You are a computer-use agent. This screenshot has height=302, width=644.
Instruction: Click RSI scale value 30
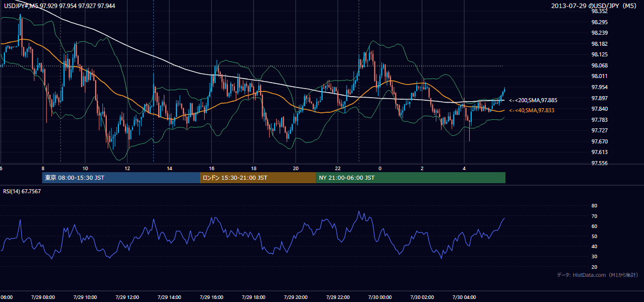pyautogui.click(x=594, y=257)
